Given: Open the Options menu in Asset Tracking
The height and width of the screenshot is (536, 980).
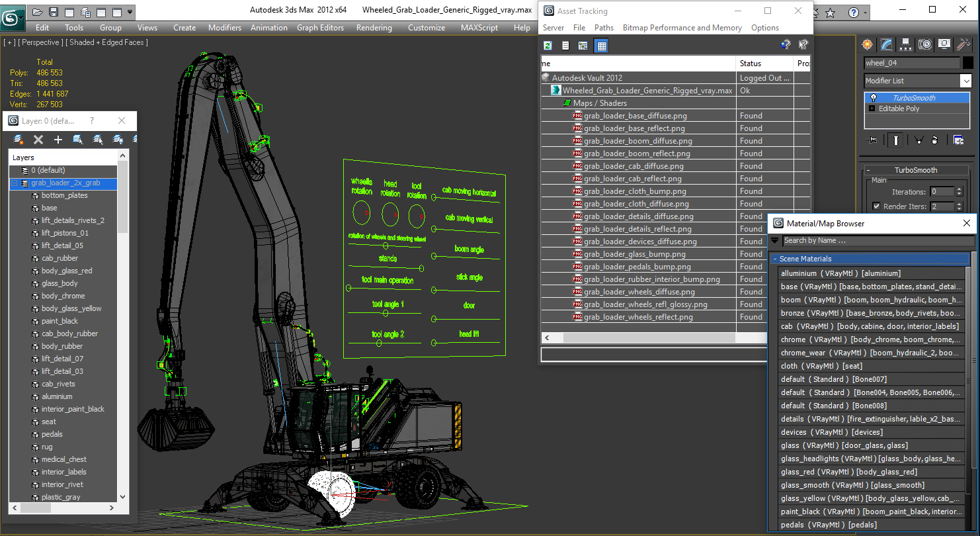Looking at the screenshot, I should (764, 28).
